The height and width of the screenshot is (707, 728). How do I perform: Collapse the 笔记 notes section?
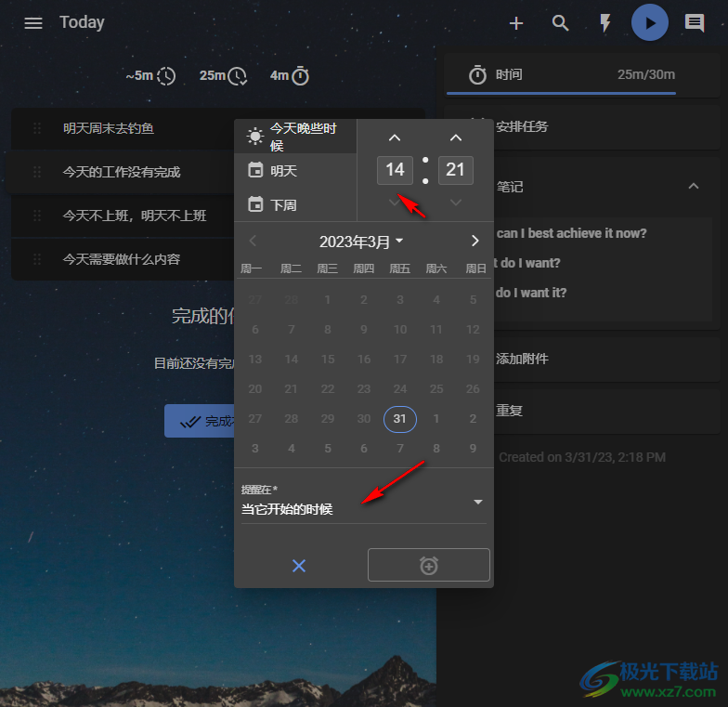[x=693, y=187]
